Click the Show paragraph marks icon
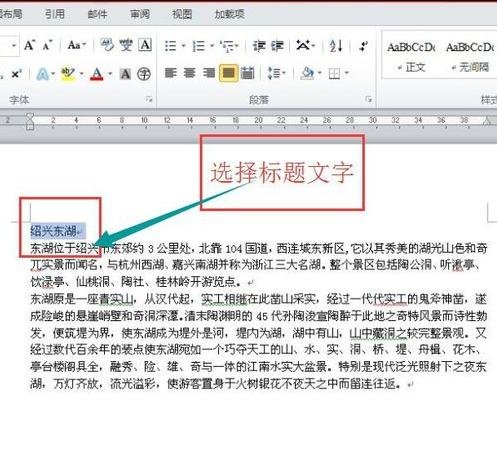Image resolution: width=497 pixels, height=473 pixels. pyautogui.click(x=363, y=46)
